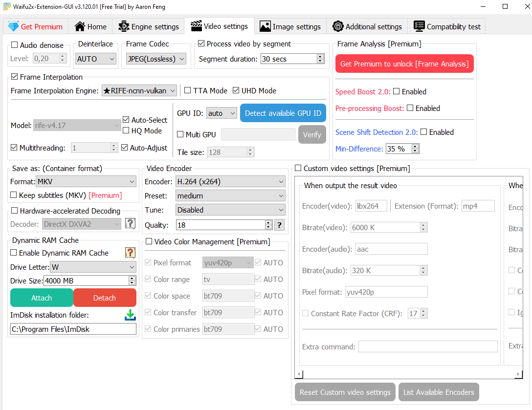Click the Verify button

point(312,135)
